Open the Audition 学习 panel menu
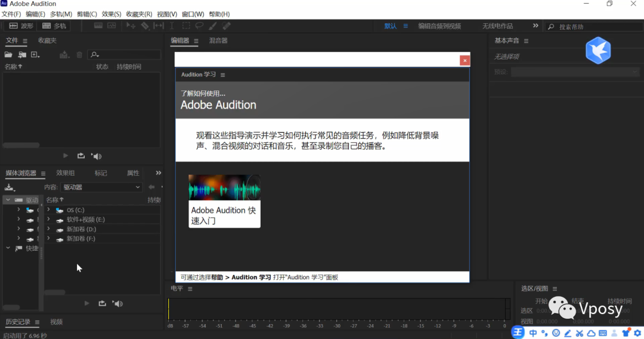The width and height of the screenshot is (644, 339). pos(222,74)
